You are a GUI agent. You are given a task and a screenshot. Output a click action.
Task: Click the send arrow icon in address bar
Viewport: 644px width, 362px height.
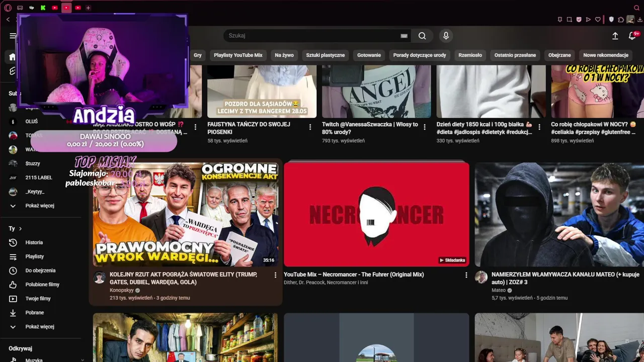click(x=589, y=20)
